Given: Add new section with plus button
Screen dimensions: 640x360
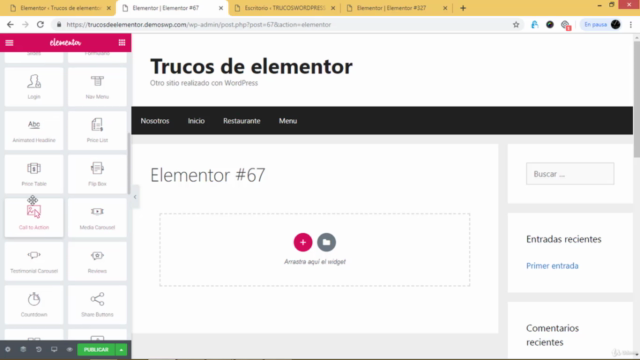Looking at the screenshot, I should 303,242.
